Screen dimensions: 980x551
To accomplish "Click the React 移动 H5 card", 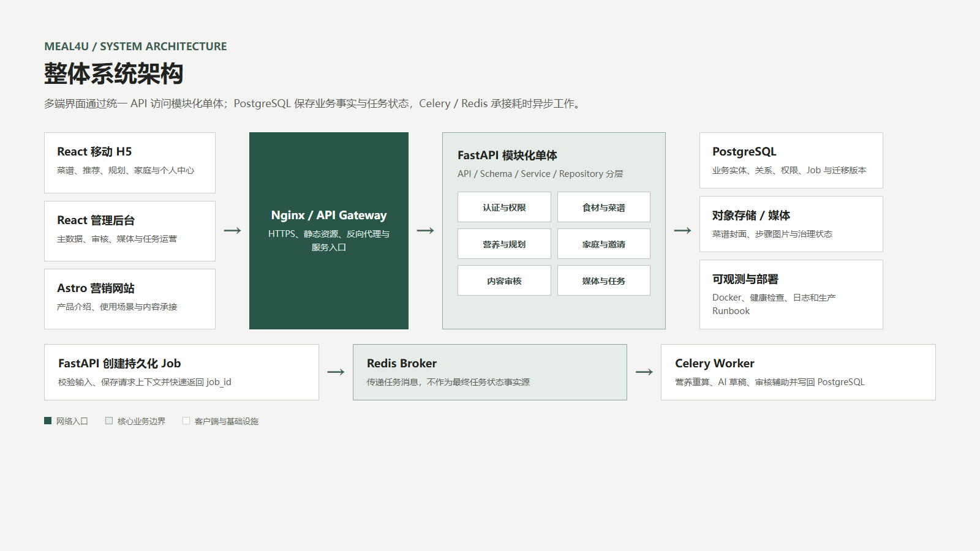I will coord(130,163).
